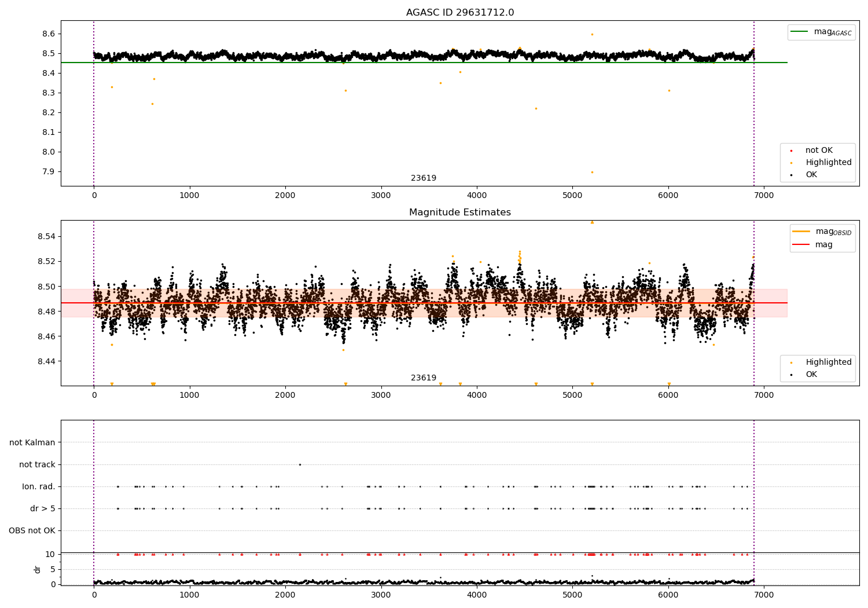
Task: Click the orange mag OBSID legend line sample
Action: coord(801,231)
